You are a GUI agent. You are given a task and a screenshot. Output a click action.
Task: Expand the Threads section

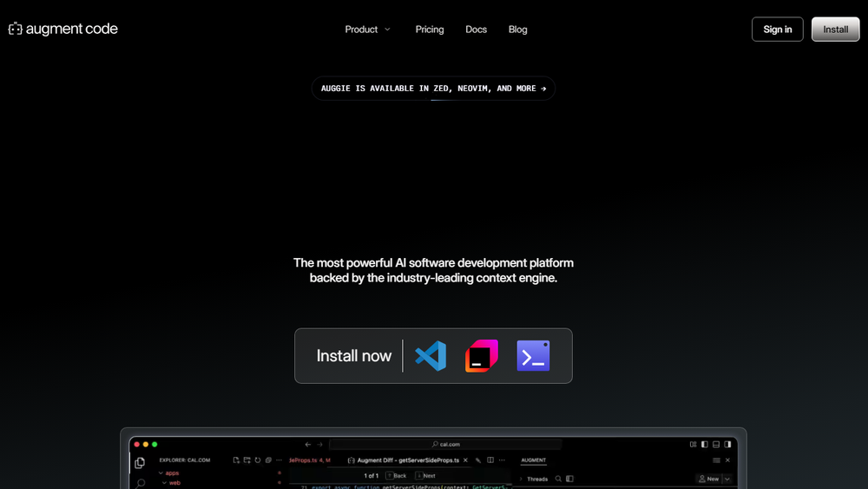click(521, 479)
